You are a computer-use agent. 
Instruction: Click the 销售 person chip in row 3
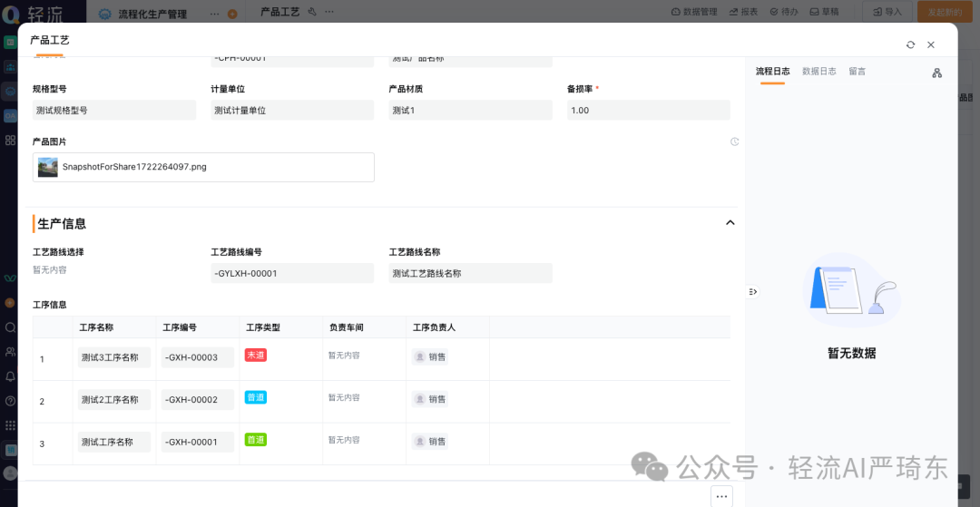[430, 442]
